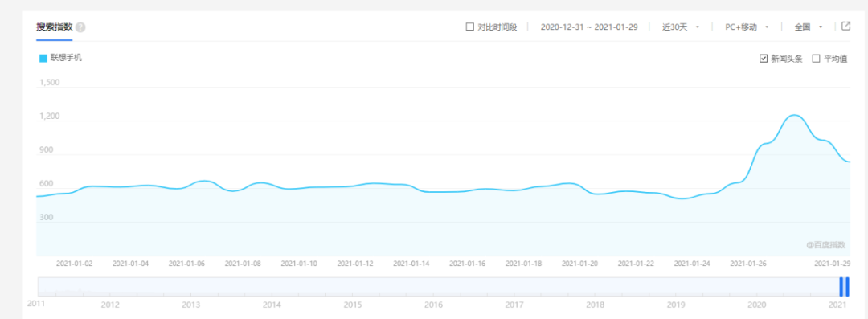The height and width of the screenshot is (319, 868).
Task: Click the 300 y-axis value
Action: pyautogui.click(x=46, y=217)
